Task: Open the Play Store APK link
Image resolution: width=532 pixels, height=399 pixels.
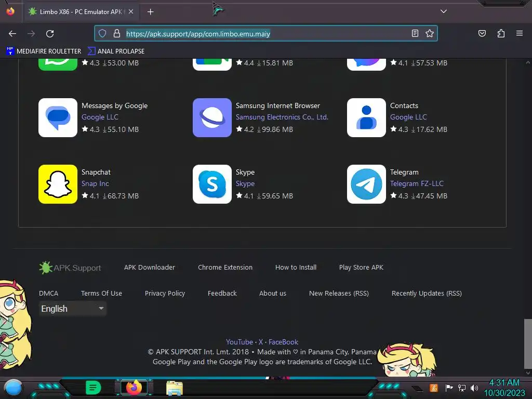Action: pyautogui.click(x=362, y=268)
